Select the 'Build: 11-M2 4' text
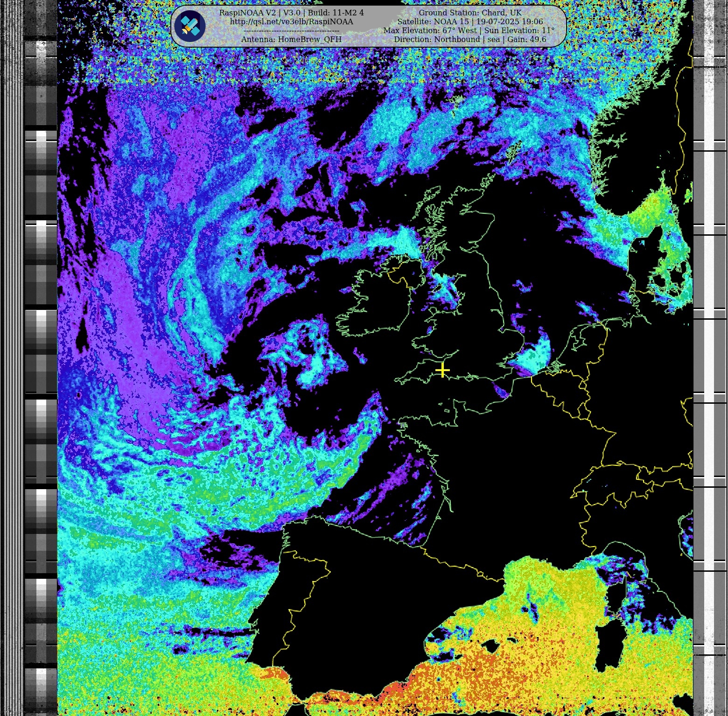 pos(336,13)
